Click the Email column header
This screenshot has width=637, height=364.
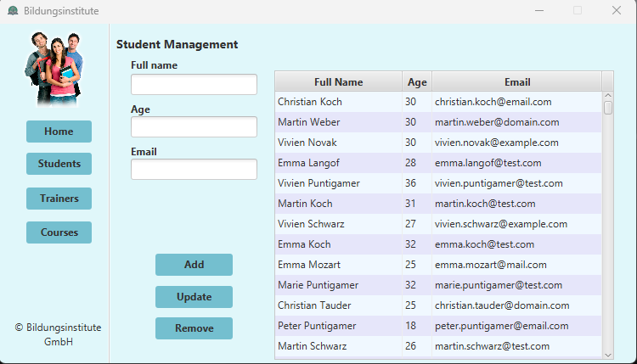point(516,82)
